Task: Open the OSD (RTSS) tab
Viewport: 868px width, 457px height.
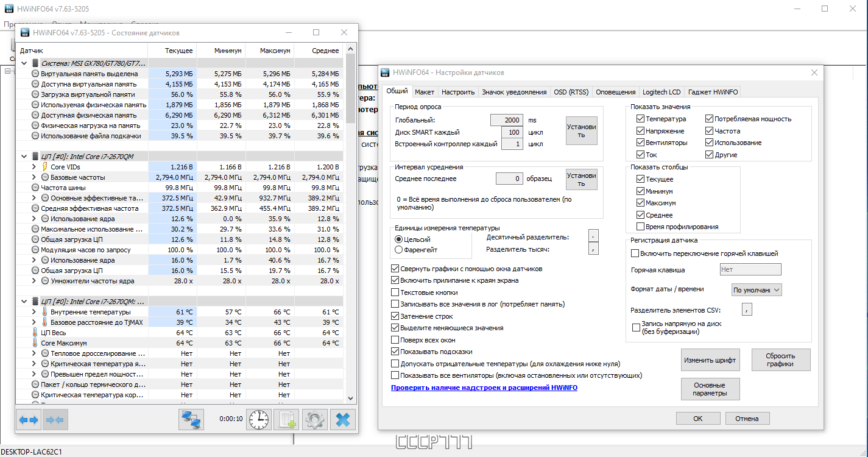Action: [x=571, y=92]
